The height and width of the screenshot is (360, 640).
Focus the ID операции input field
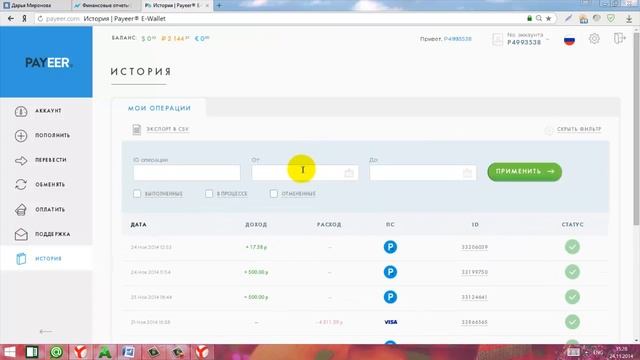187,173
